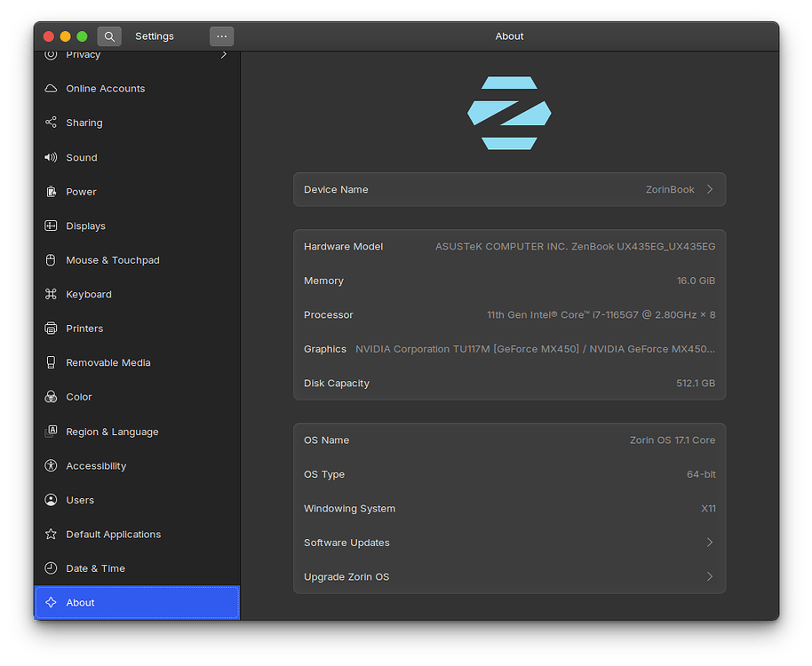
Task: Click the Users account icon
Action: click(51, 499)
